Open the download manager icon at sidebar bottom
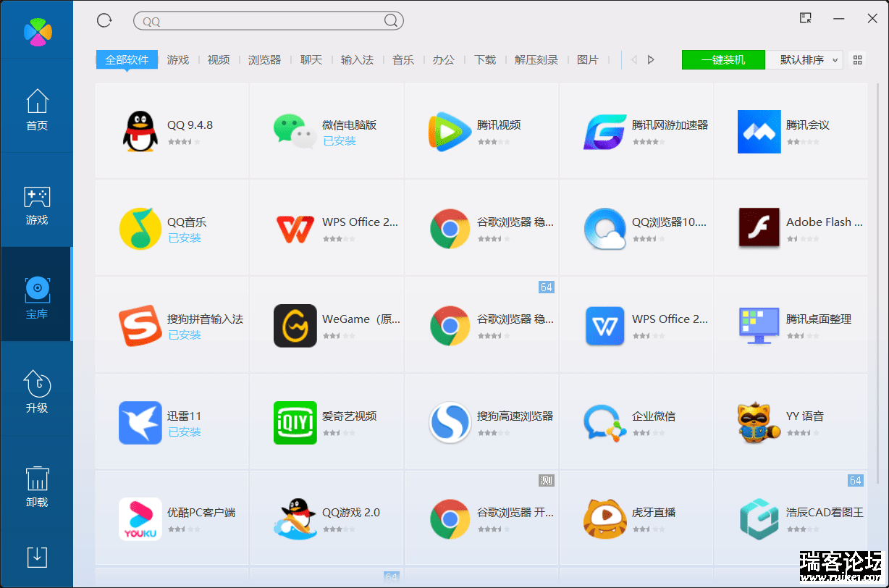The width and height of the screenshot is (889, 588). click(37, 557)
